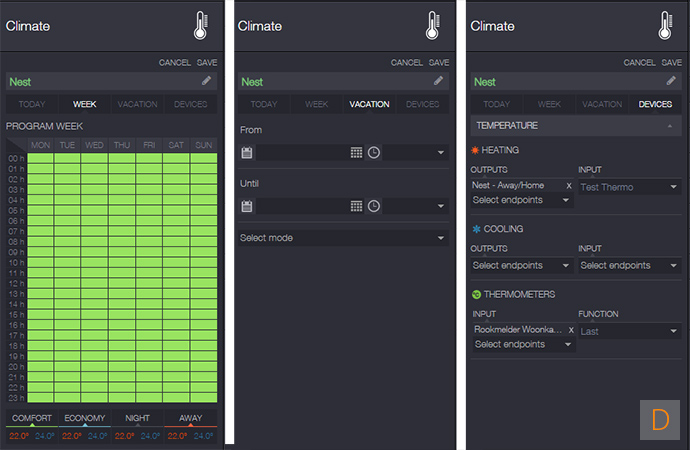Select the Away mode
The height and width of the screenshot is (450, 690).
click(191, 418)
